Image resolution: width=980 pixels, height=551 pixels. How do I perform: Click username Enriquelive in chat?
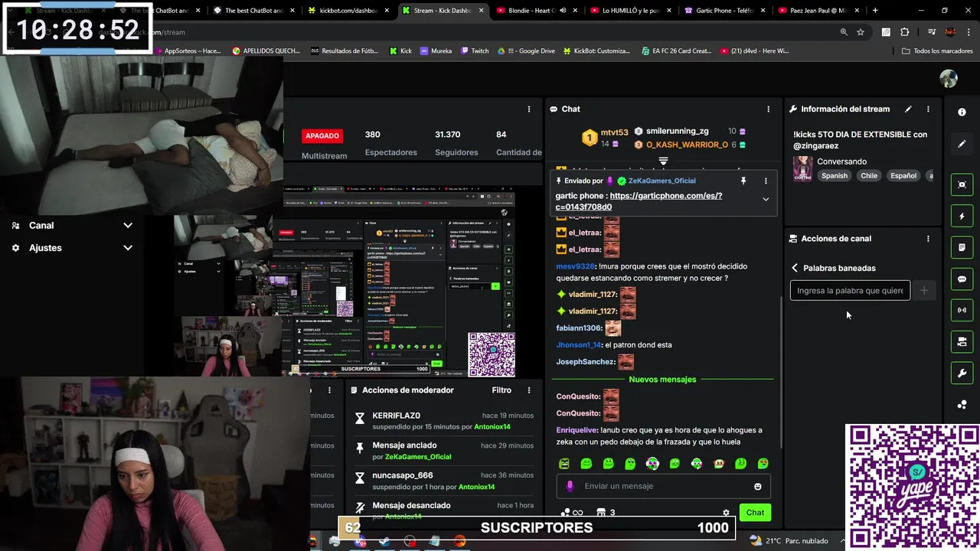click(x=577, y=430)
